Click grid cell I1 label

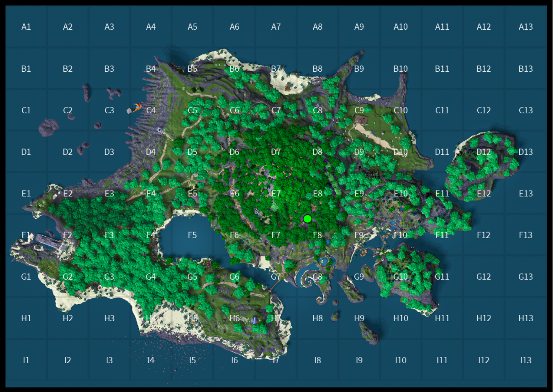26,360
